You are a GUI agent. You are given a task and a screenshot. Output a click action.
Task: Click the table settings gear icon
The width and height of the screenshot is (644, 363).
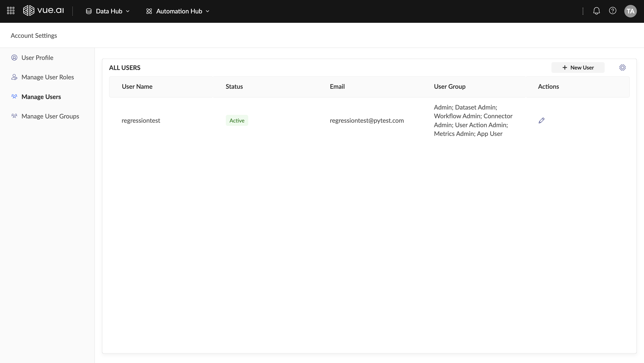622,68
